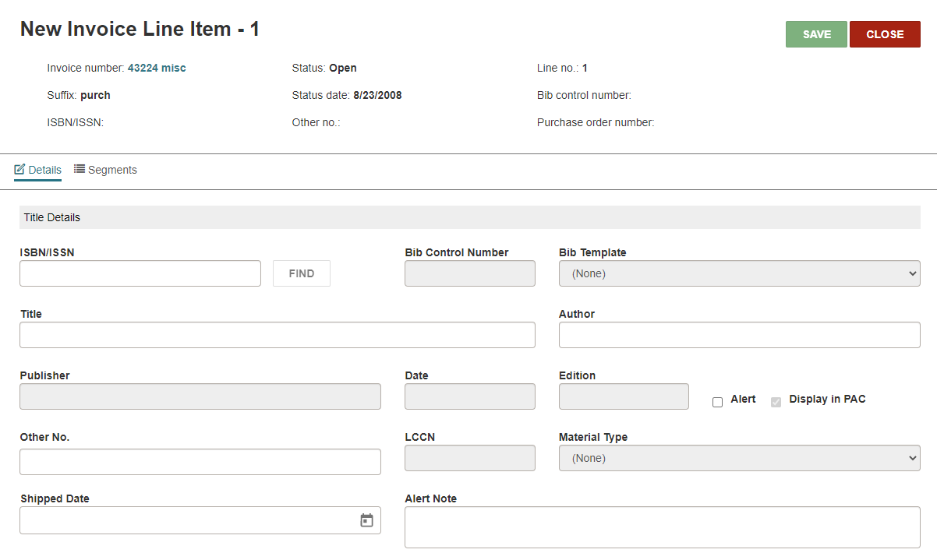Click the Bib Control Number field
Image resolution: width=937 pixels, height=560 pixels.
470,273
